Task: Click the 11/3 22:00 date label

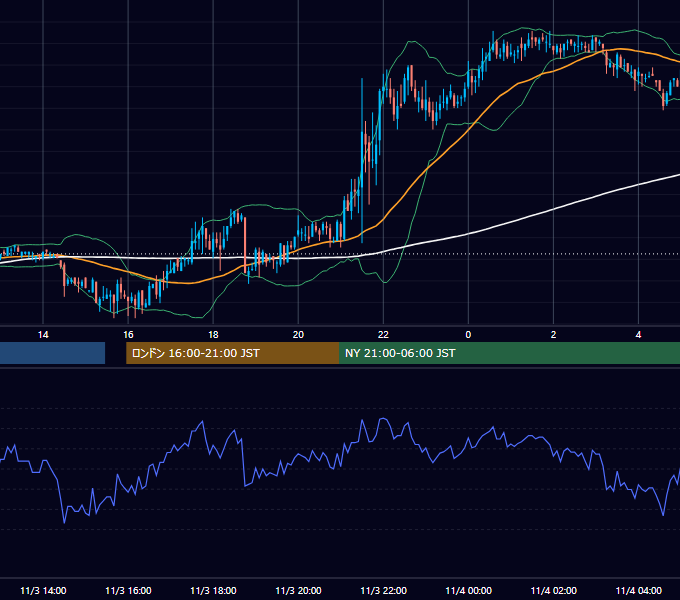Action: point(383,590)
